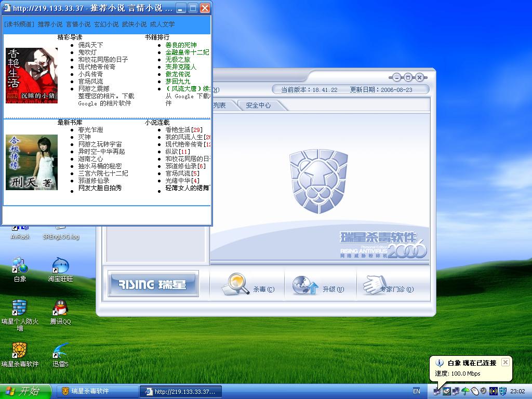The image size is (532, 399).
Task: Open 网游之玩转宇宙 novel link
Action: [x=100, y=144]
